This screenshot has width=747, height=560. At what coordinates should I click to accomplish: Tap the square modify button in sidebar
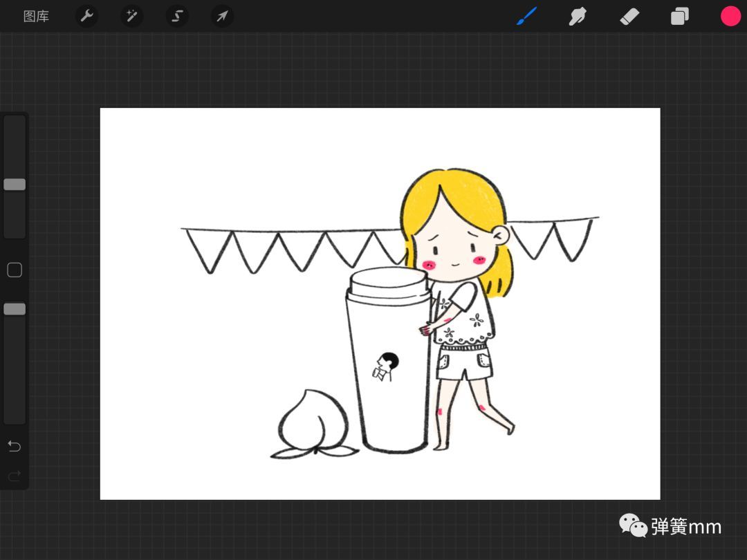tap(15, 270)
